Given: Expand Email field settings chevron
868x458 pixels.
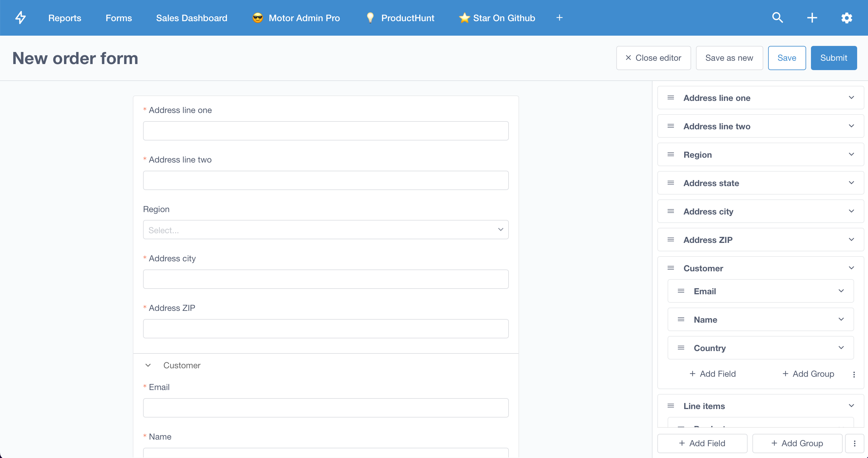Looking at the screenshot, I should click(x=841, y=291).
